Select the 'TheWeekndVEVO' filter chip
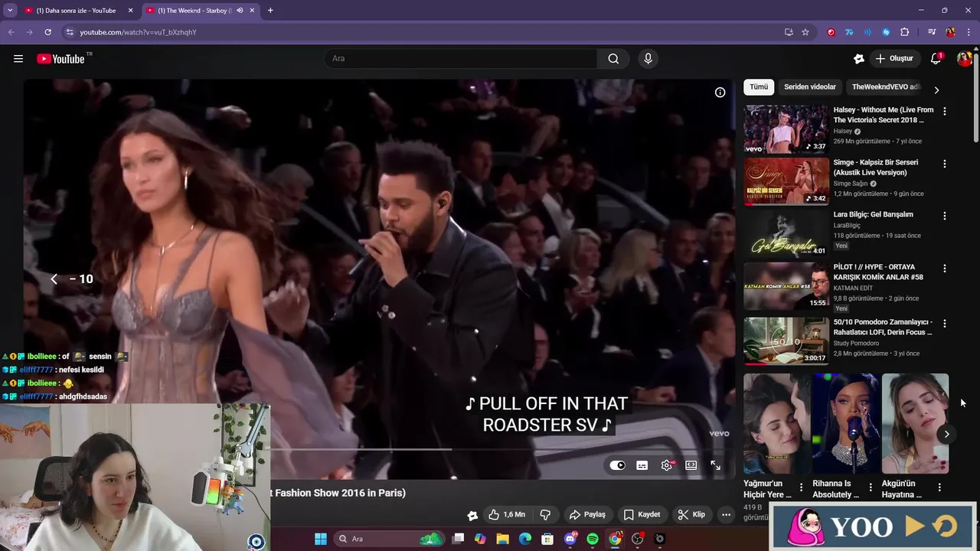This screenshot has width=980, height=551. [x=885, y=87]
